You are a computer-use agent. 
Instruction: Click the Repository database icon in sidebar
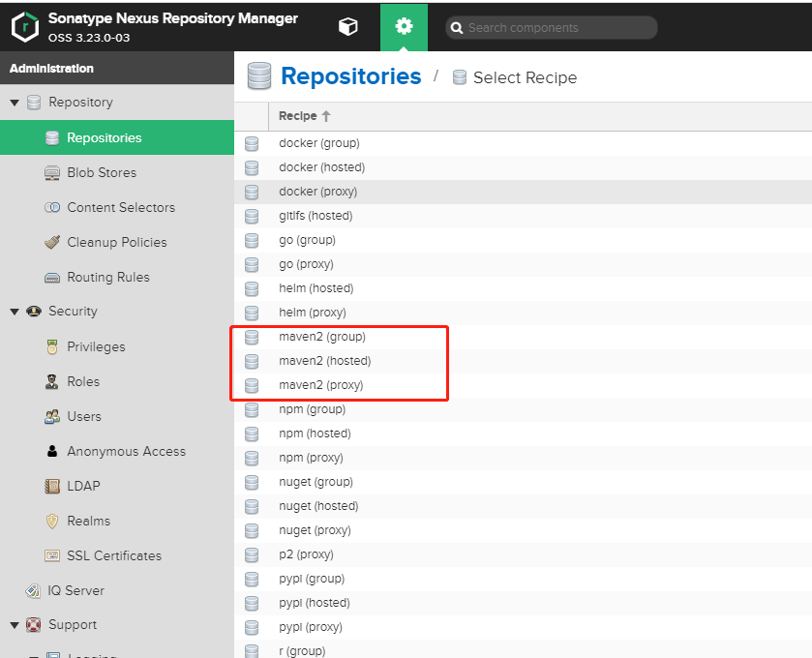(x=34, y=103)
